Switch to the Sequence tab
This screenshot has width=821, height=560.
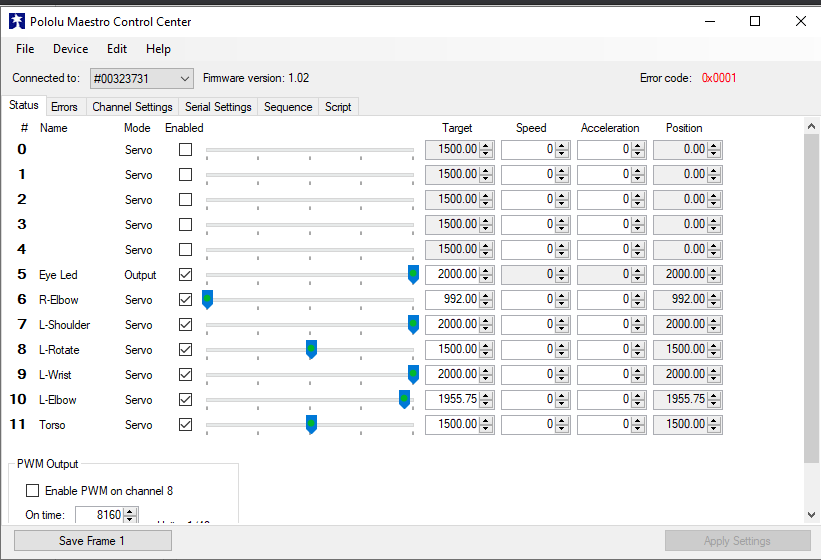[288, 107]
